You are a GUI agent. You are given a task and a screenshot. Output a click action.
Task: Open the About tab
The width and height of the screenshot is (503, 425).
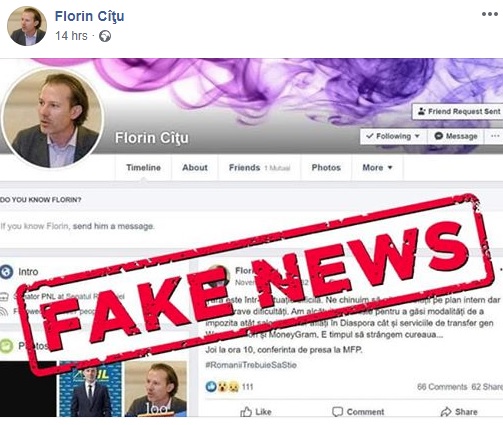coord(195,168)
